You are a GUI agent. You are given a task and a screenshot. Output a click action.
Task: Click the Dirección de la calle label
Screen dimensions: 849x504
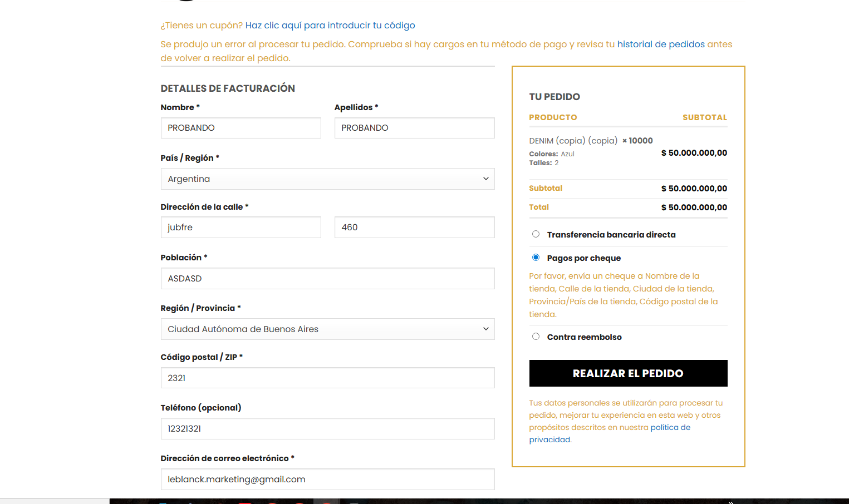click(x=202, y=207)
